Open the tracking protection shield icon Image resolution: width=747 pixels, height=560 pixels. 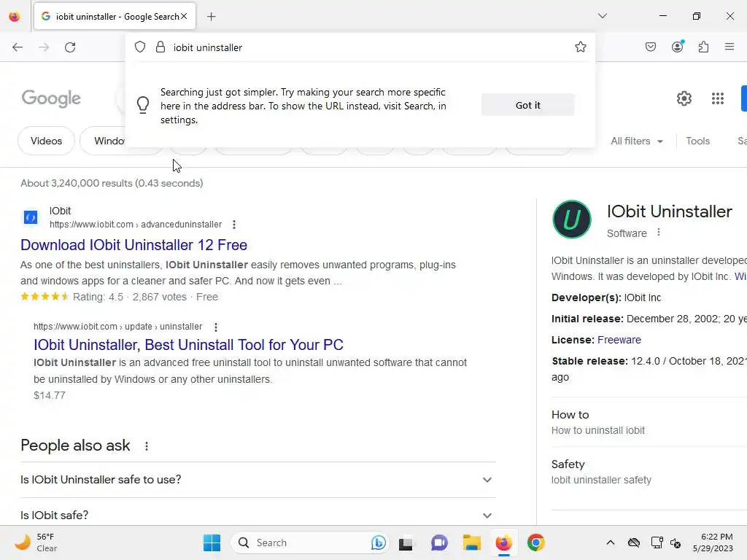click(139, 47)
